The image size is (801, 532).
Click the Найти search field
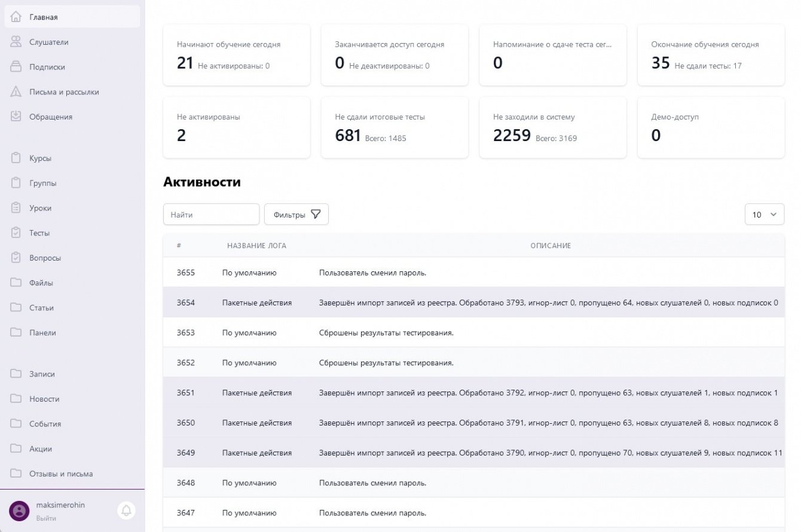[211, 214]
